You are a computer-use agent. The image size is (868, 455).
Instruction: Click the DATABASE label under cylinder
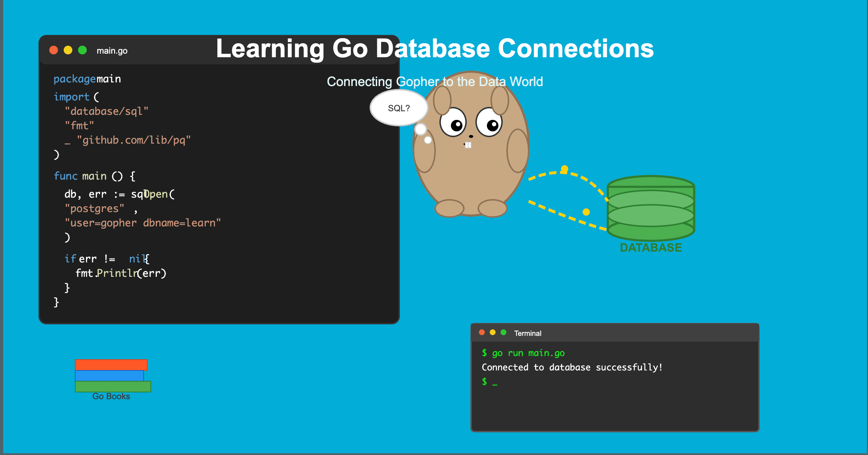(651, 248)
